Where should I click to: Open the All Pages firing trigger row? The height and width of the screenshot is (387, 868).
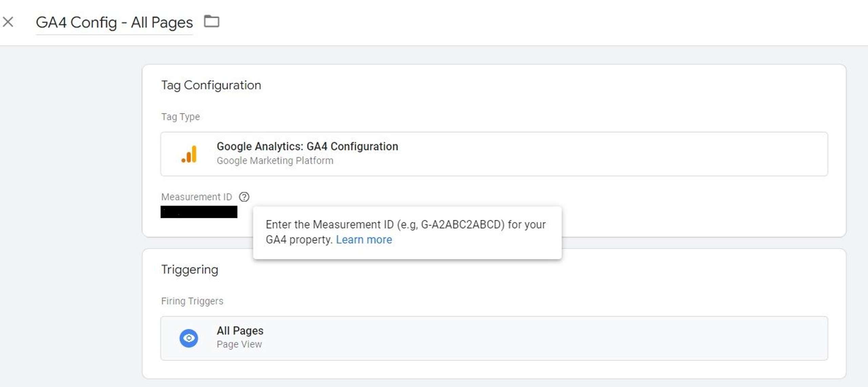(x=494, y=338)
